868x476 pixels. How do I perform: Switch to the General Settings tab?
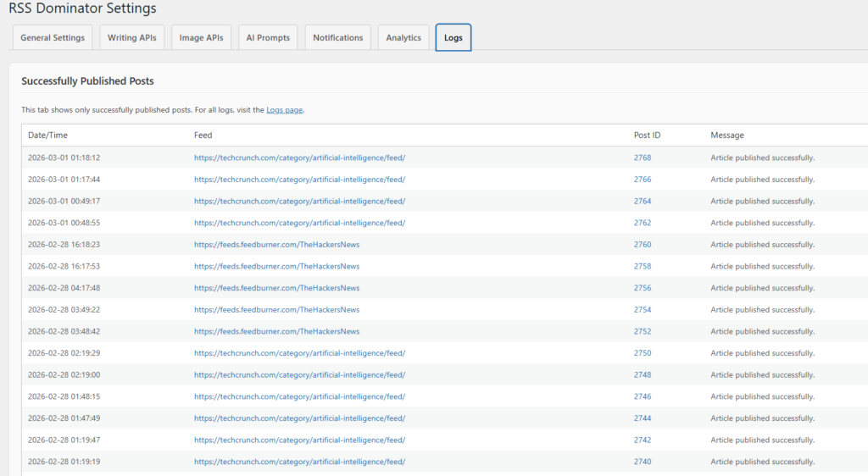click(53, 38)
